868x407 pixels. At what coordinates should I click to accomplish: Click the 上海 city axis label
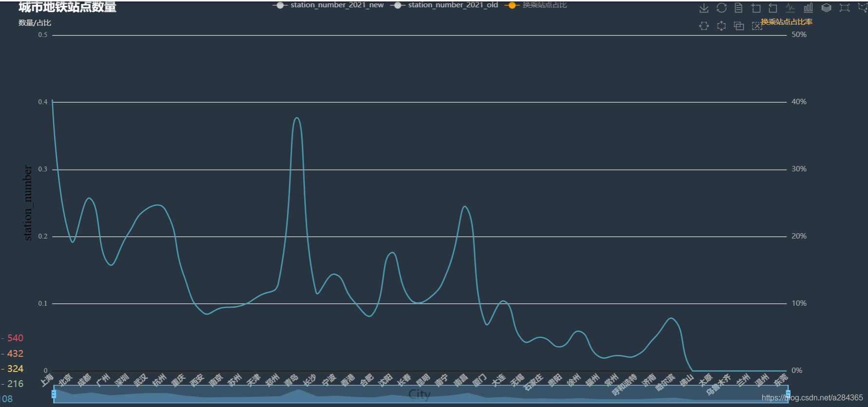click(47, 380)
